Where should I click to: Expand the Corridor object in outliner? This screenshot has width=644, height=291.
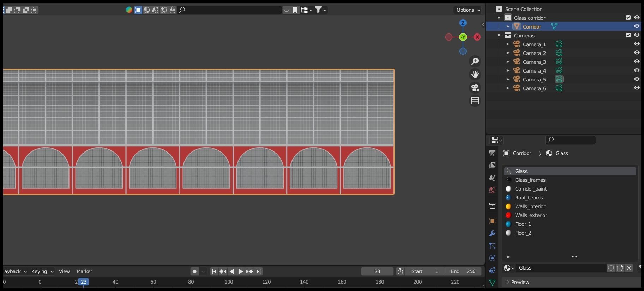(x=508, y=26)
